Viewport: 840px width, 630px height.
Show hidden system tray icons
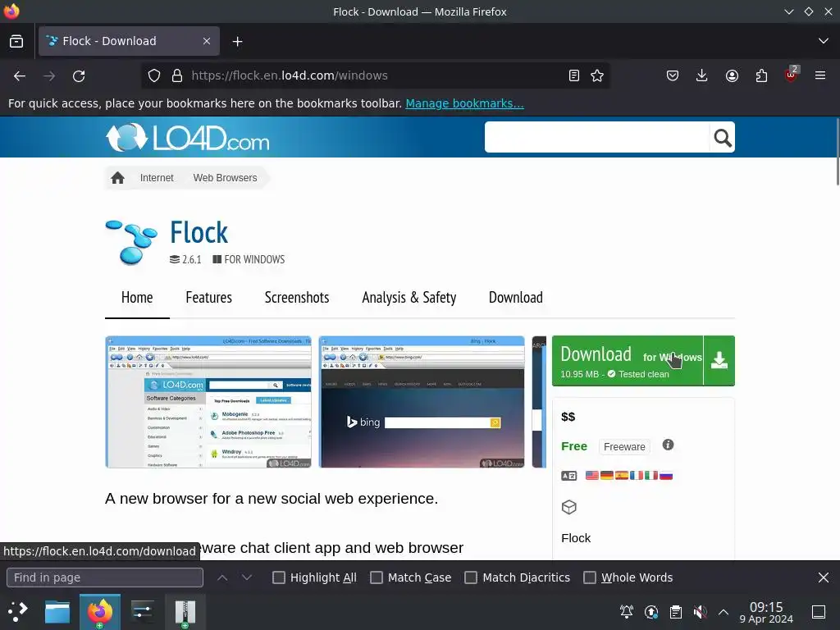click(x=724, y=611)
